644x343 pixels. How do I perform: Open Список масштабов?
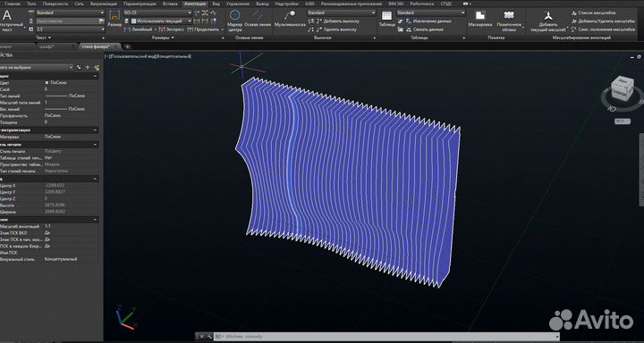[x=593, y=13]
